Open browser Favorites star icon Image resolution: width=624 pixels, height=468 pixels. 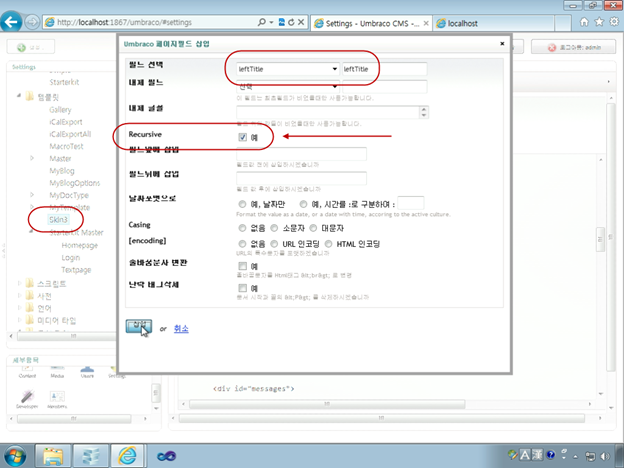tap(599, 22)
